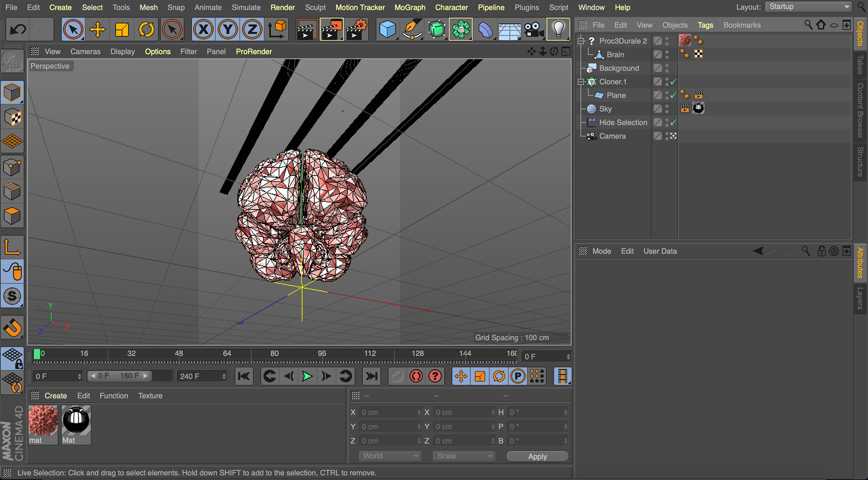Open the MoGraph menu

tap(410, 7)
